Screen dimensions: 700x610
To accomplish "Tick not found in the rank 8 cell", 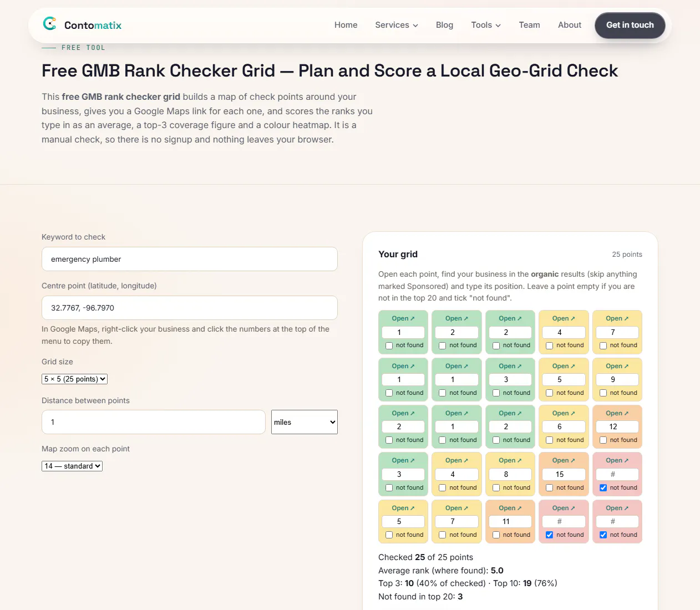I will (x=496, y=488).
